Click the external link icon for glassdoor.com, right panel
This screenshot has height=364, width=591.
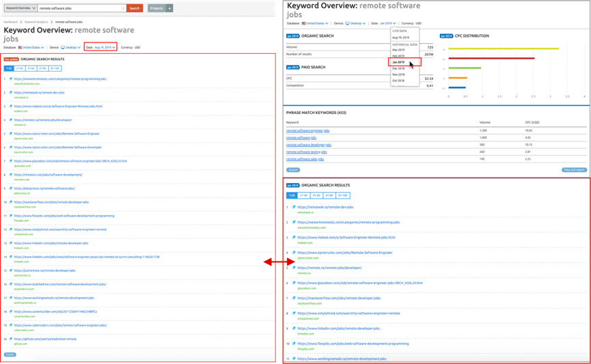(294, 283)
